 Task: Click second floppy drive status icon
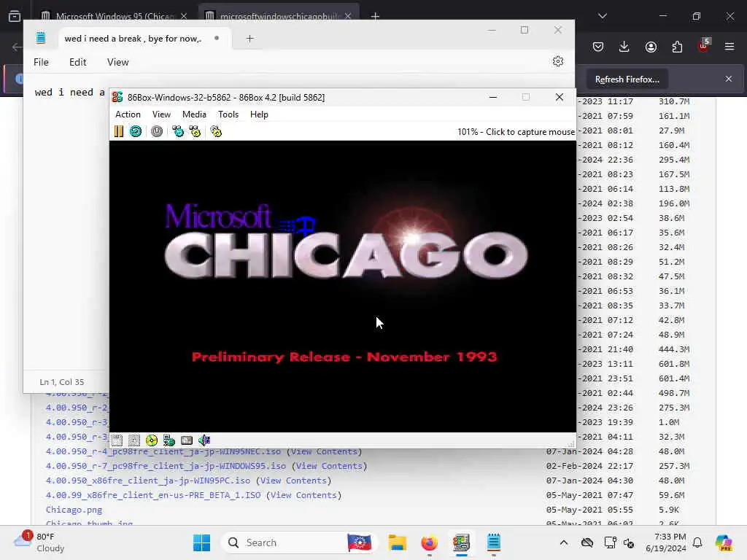click(x=134, y=440)
